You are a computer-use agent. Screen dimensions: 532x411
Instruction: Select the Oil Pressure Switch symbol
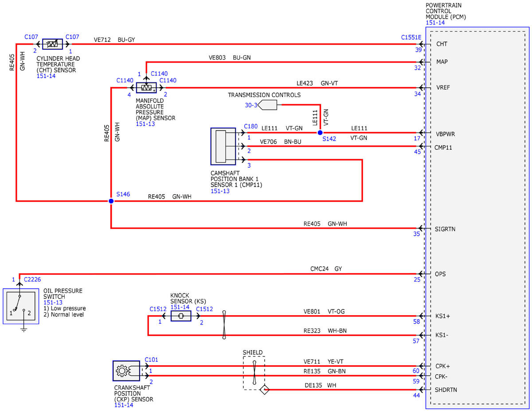[20, 306]
